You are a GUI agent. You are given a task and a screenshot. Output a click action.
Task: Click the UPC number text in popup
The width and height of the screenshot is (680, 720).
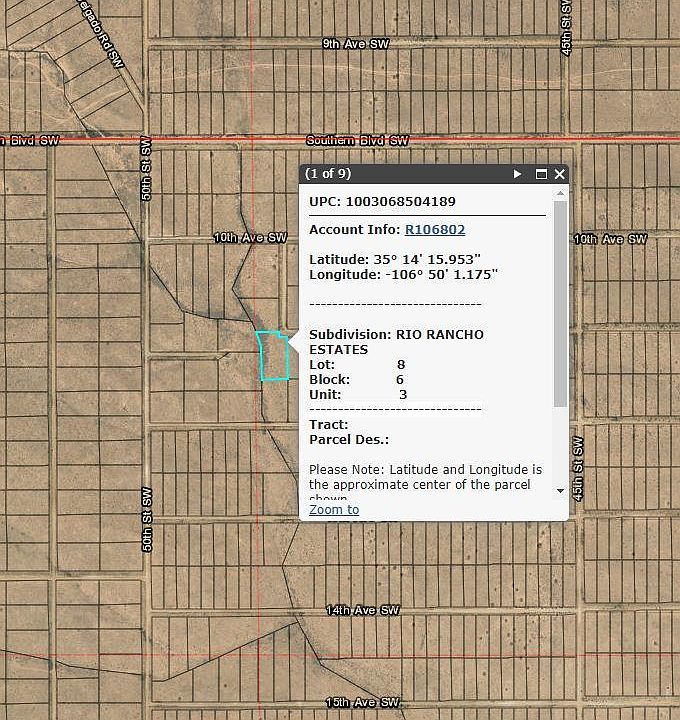400,202
